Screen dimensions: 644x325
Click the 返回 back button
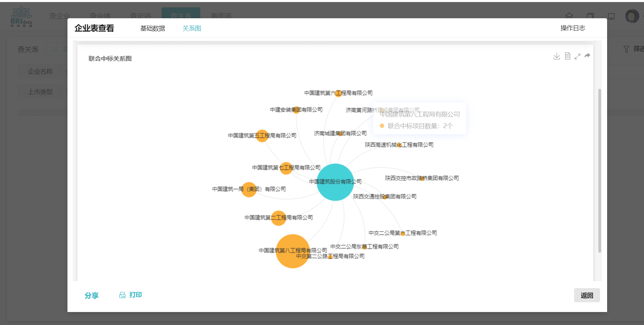click(x=587, y=295)
